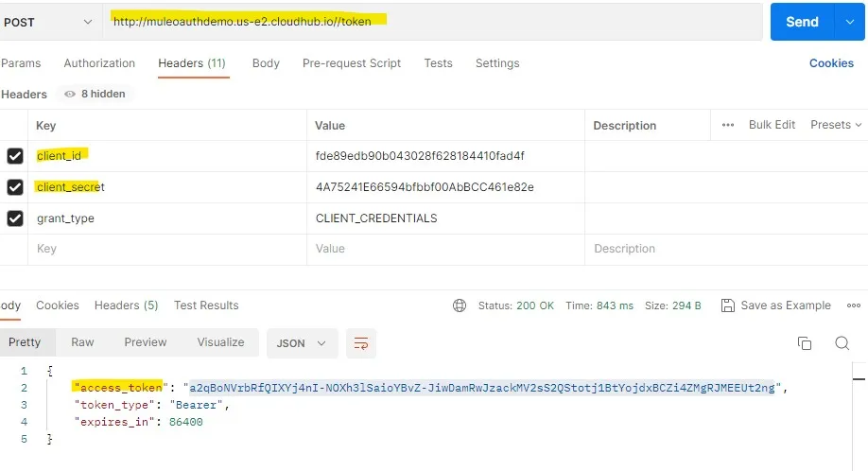
Task: Click the Size 294 B text
Action: (672, 305)
